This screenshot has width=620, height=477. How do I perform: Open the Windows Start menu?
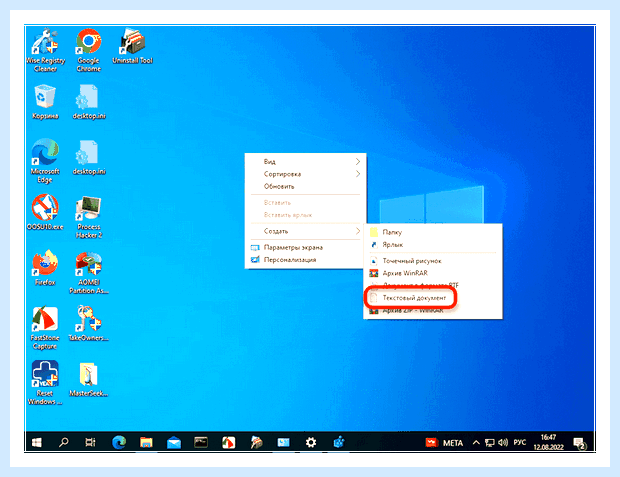tap(36, 442)
